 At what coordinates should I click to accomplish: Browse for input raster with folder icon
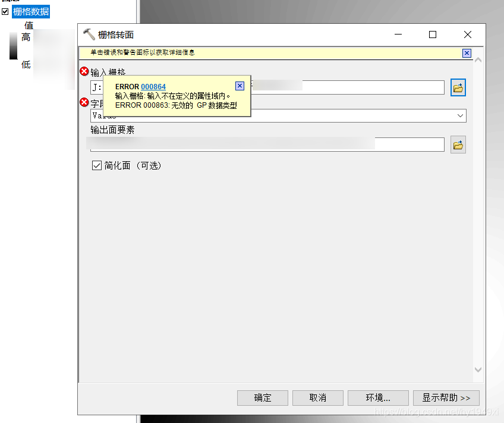click(458, 87)
